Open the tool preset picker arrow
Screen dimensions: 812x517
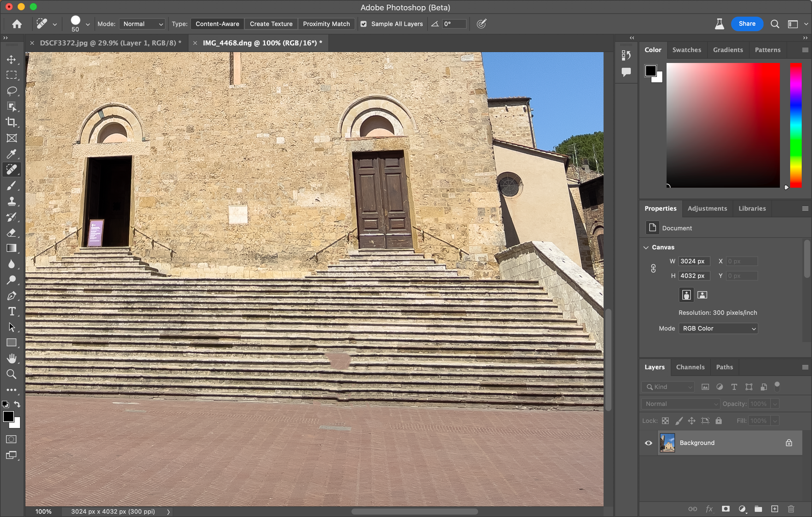55,24
